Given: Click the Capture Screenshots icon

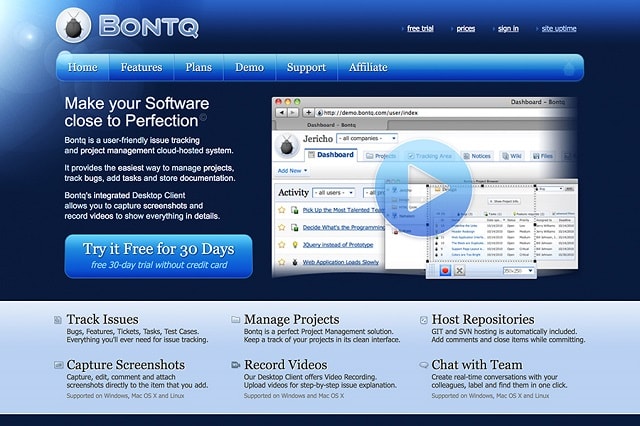Looking at the screenshot, I should coord(58,365).
